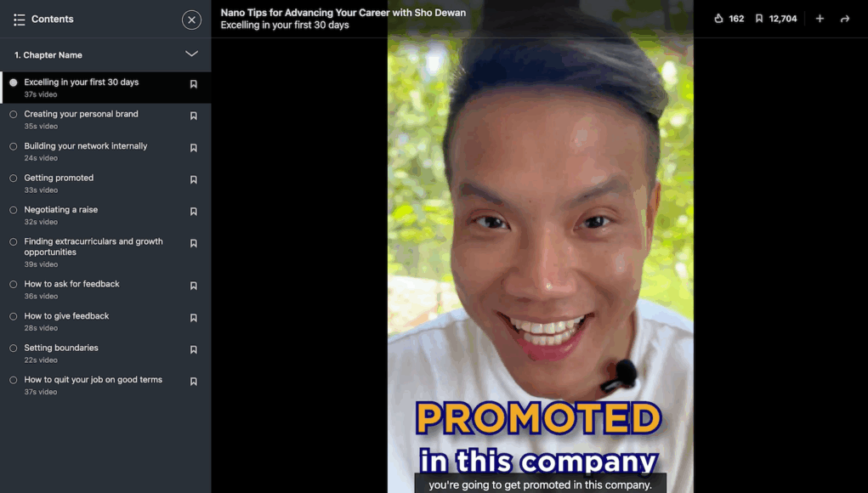Click the Contents list icon
This screenshot has height=493, width=868.
(20, 20)
